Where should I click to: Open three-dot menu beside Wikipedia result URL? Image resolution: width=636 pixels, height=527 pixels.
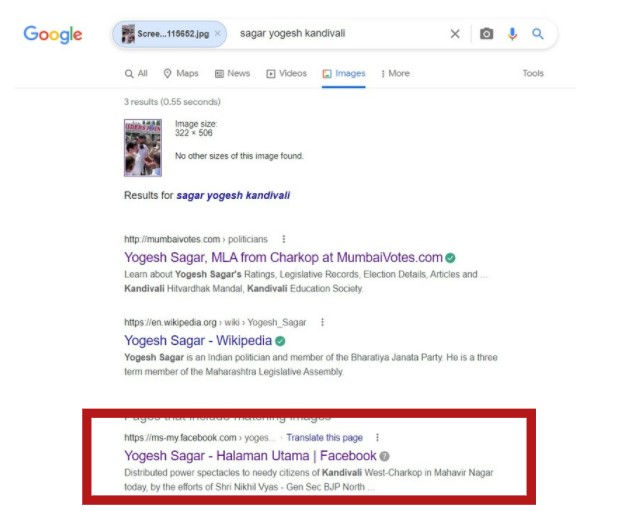click(322, 322)
